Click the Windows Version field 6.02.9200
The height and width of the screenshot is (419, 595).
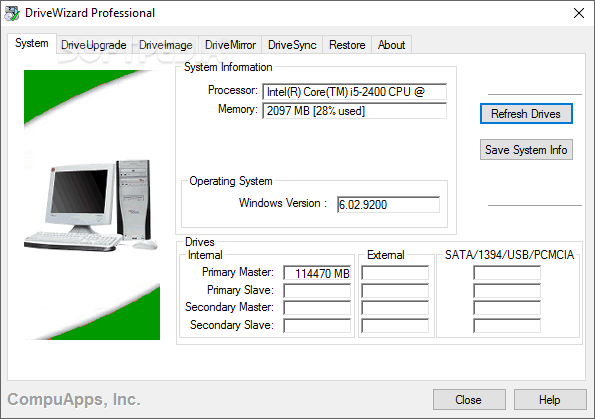[x=388, y=205]
